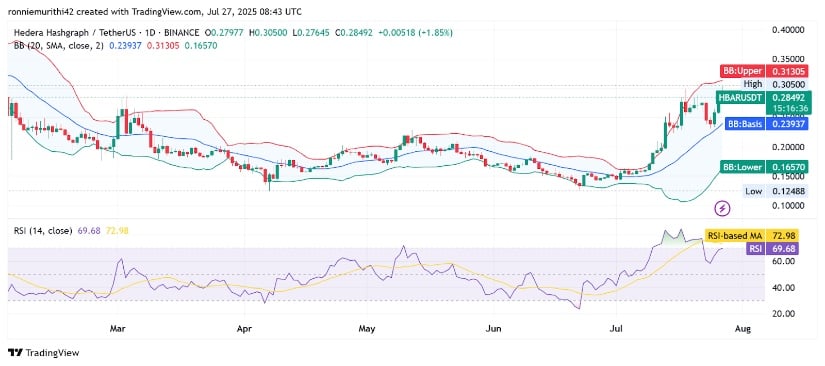The image size is (825, 366).
Task: Click the Apr label on the time axis
Action: pyautogui.click(x=244, y=329)
